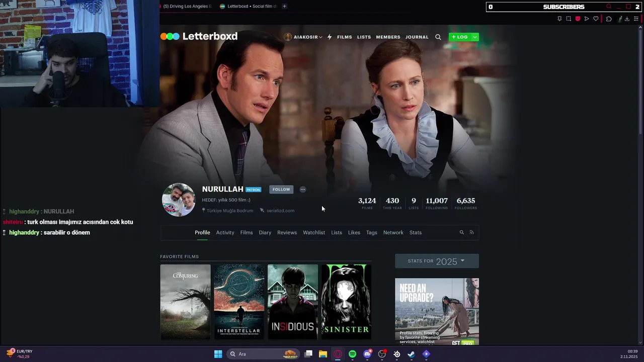Screen dimensions: 644x362
Task: Open the 11,007 following statistic
Action: point(437,203)
